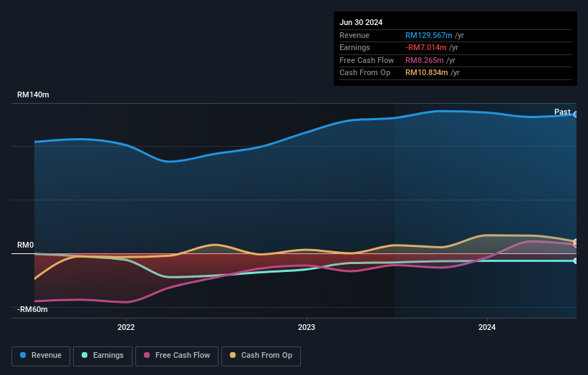This screenshot has height=375, width=588.
Task: Click the 2022 x-axis label
Action: [126, 327]
